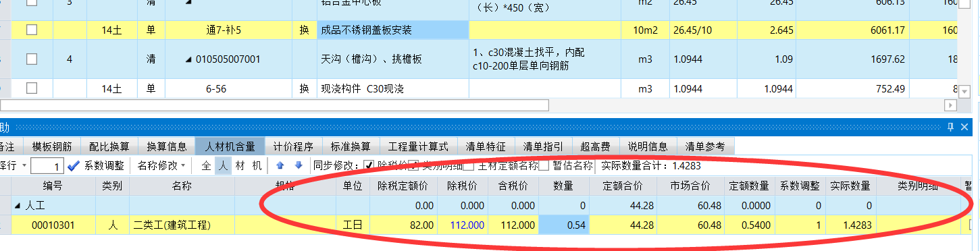980x251 pixels.
Task: Tick the checkbox for row 010505007001
Action: (x=31, y=59)
